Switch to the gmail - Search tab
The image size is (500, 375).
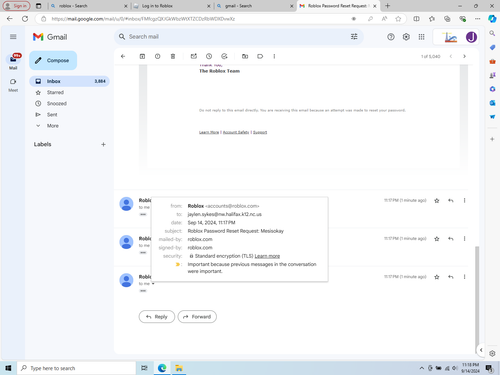[x=254, y=6]
